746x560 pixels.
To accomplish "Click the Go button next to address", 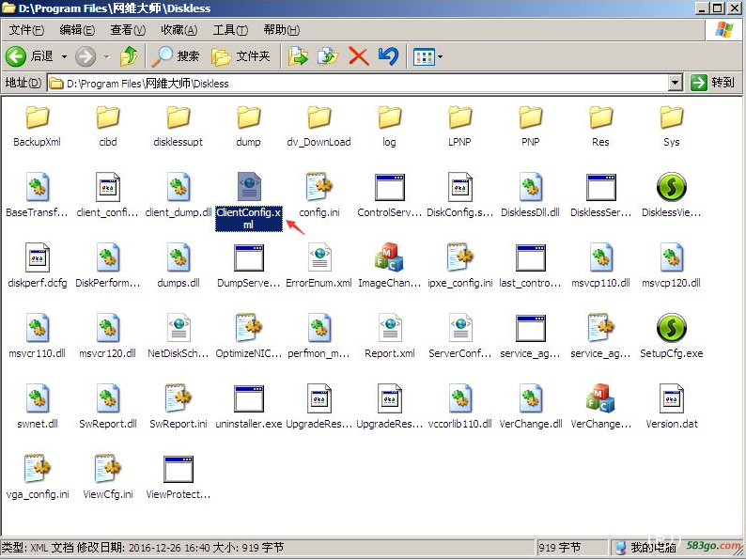I will [713, 83].
